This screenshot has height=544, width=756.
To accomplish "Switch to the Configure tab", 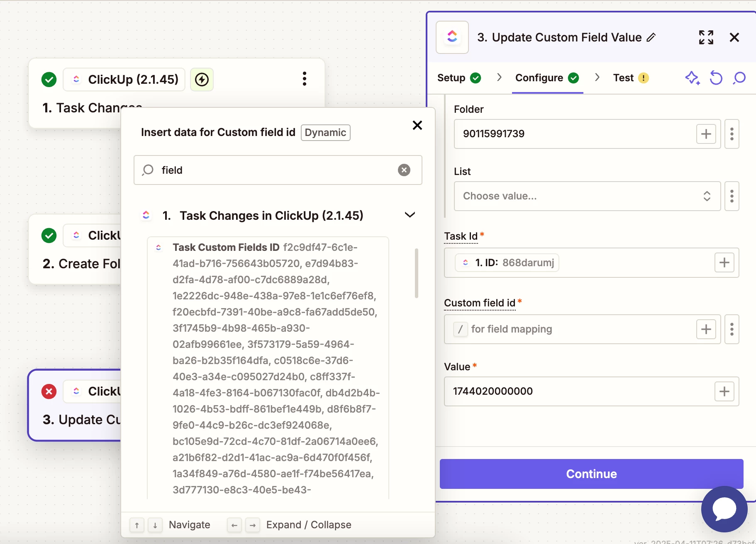I will [547, 78].
